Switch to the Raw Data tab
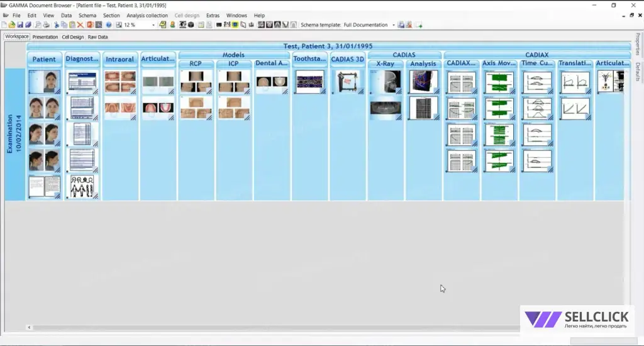 tap(97, 37)
